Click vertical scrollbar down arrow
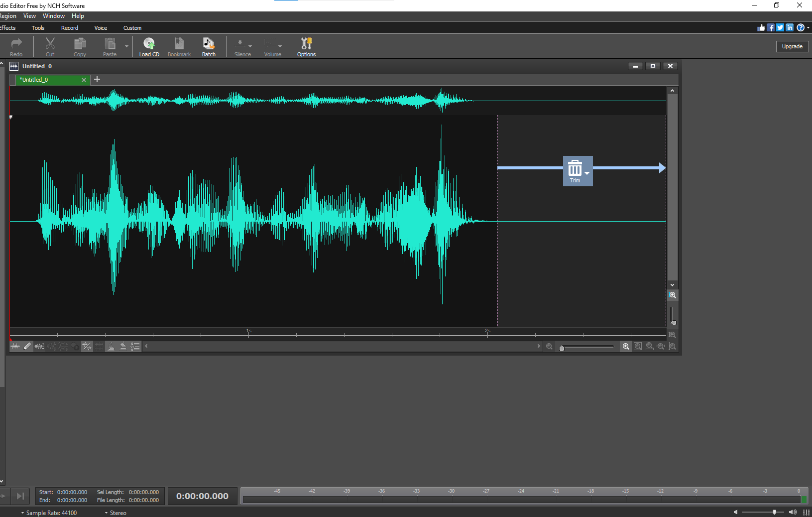The width and height of the screenshot is (812, 517). (x=673, y=285)
